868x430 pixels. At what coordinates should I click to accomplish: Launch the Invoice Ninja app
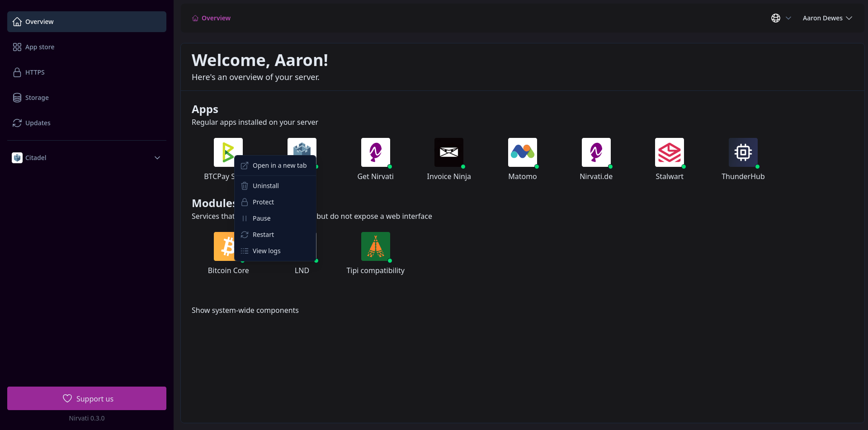(448, 152)
